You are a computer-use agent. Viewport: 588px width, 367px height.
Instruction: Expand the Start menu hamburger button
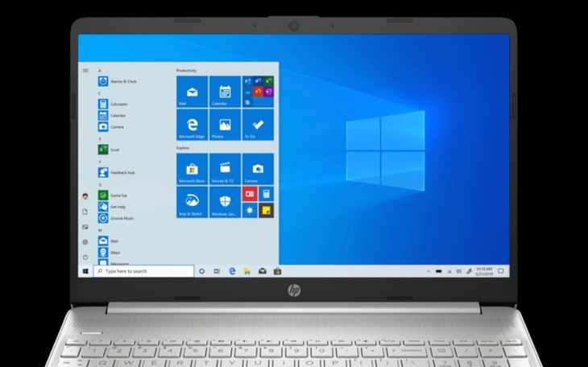[85, 71]
